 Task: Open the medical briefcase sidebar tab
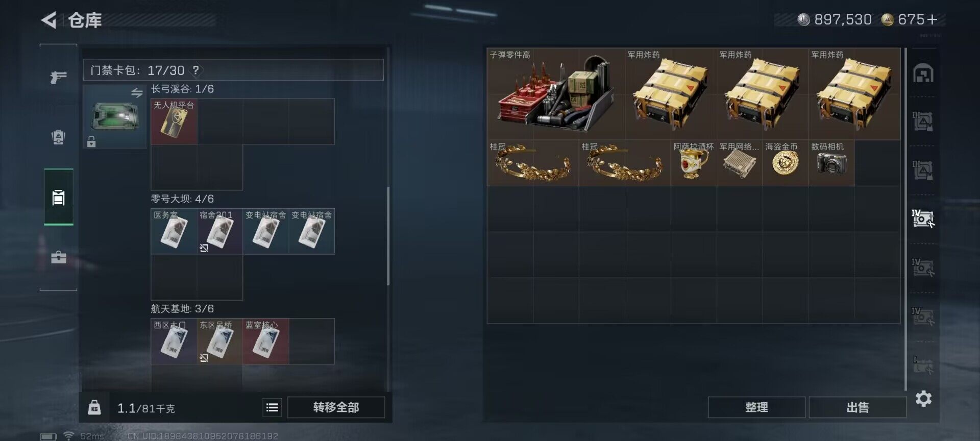[58, 257]
